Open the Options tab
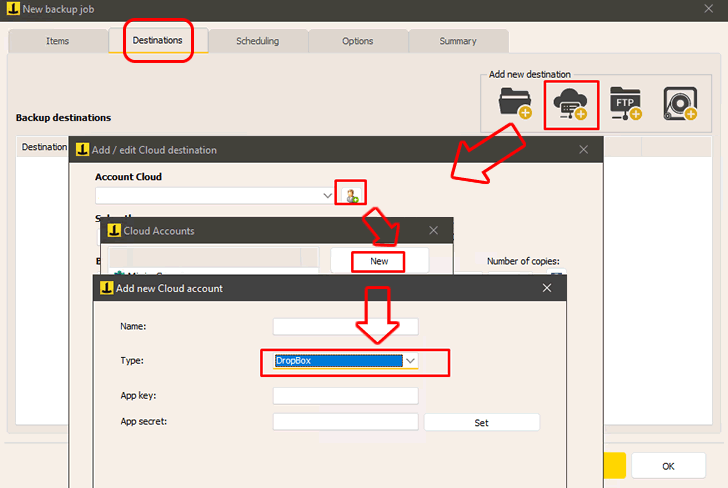728x488 pixels. 358,41
